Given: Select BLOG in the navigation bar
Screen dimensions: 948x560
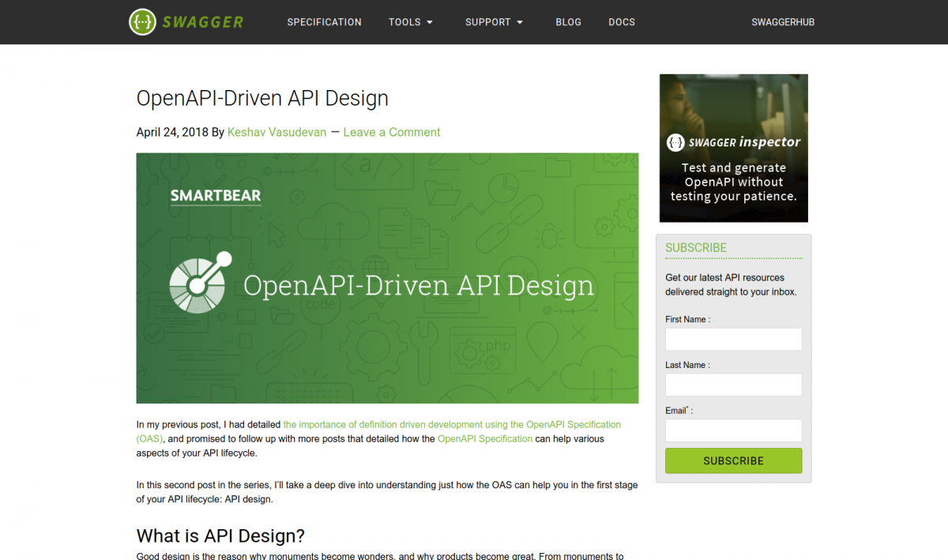Looking at the screenshot, I should [568, 22].
